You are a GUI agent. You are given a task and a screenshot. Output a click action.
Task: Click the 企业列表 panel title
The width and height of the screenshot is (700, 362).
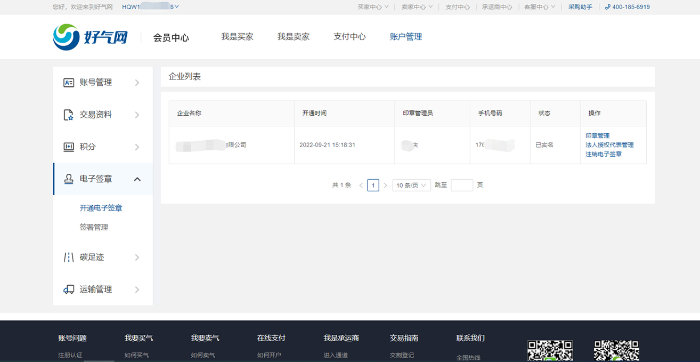(x=184, y=77)
